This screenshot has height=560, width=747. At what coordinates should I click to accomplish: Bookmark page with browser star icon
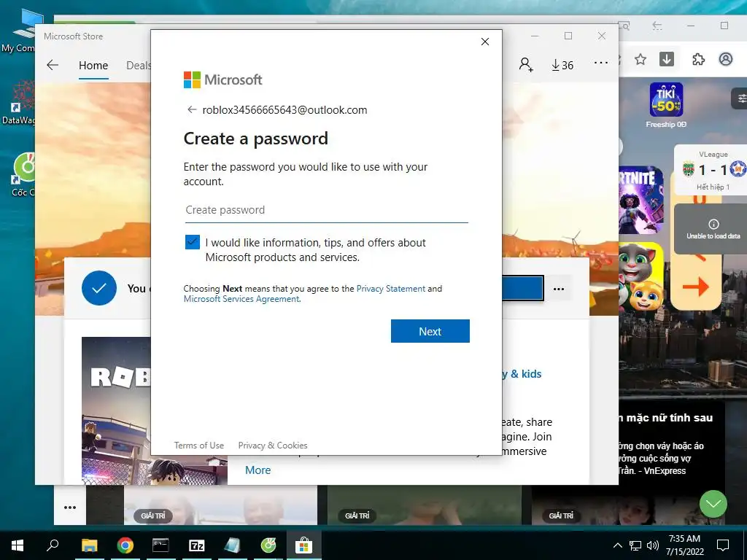point(640,59)
